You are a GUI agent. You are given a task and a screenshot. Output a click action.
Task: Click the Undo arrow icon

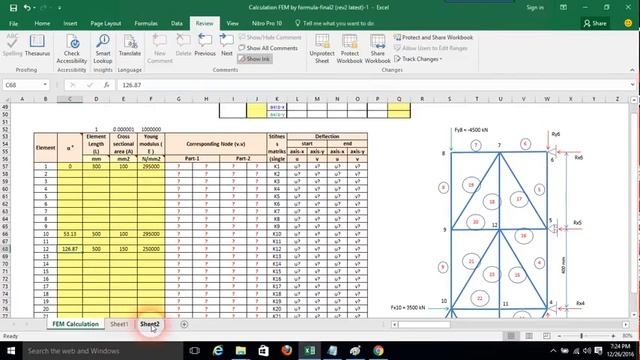click(x=27, y=8)
